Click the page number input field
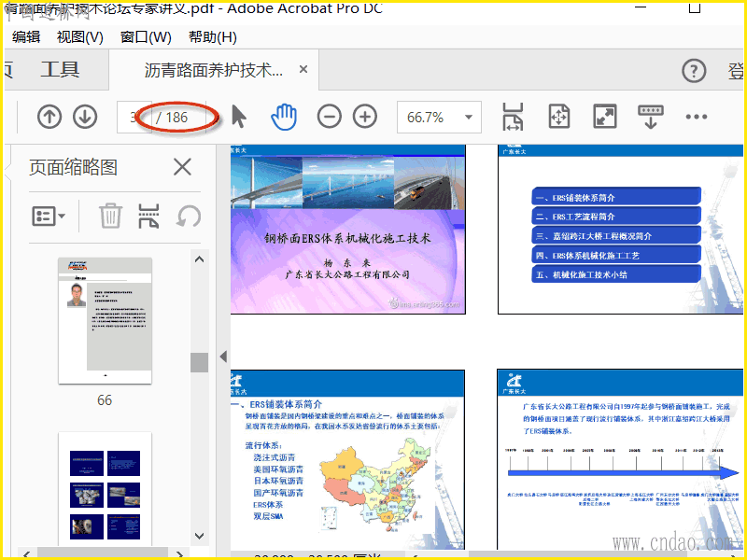 [131, 118]
